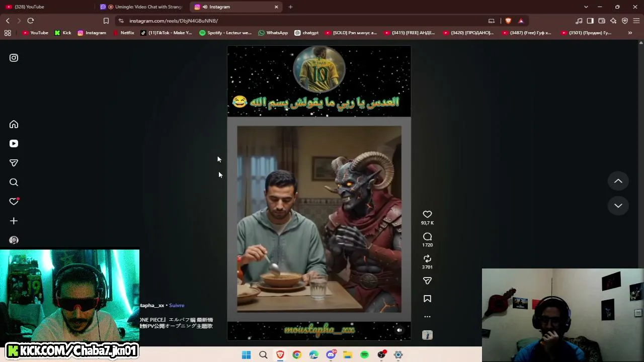644x362 pixels.
Task: Open a new browser tab
Action: (290, 7)
